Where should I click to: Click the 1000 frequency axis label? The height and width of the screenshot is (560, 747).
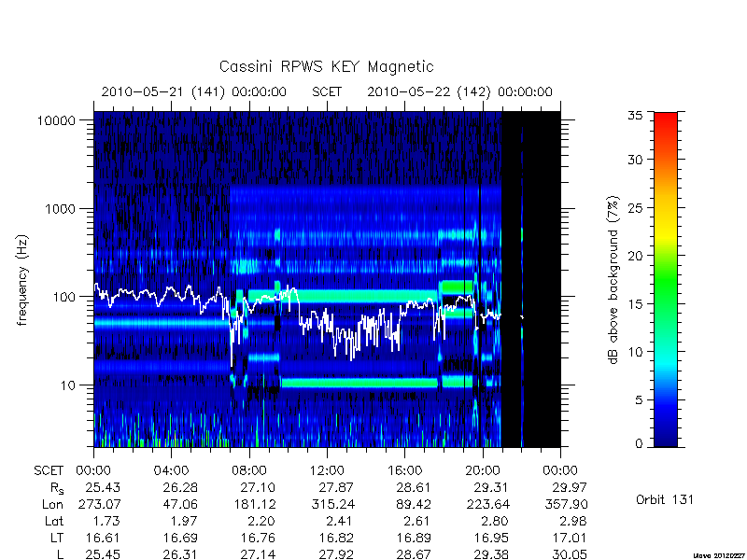click(x=61, y=208)
